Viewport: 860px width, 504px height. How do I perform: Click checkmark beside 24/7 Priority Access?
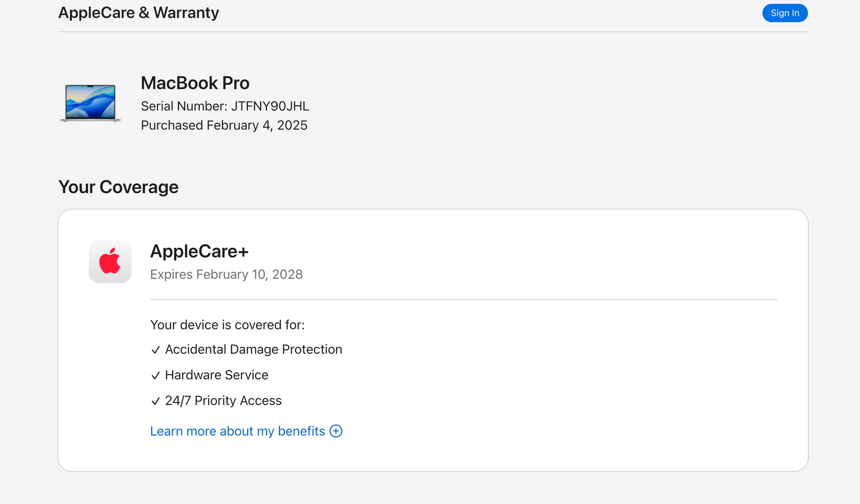[x=155, y=401]
